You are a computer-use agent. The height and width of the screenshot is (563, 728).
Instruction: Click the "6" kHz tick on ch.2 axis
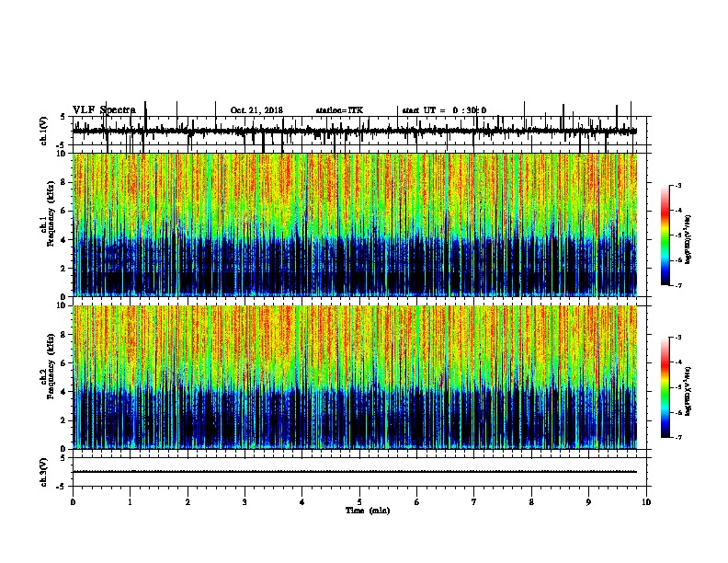coord(64,363)
